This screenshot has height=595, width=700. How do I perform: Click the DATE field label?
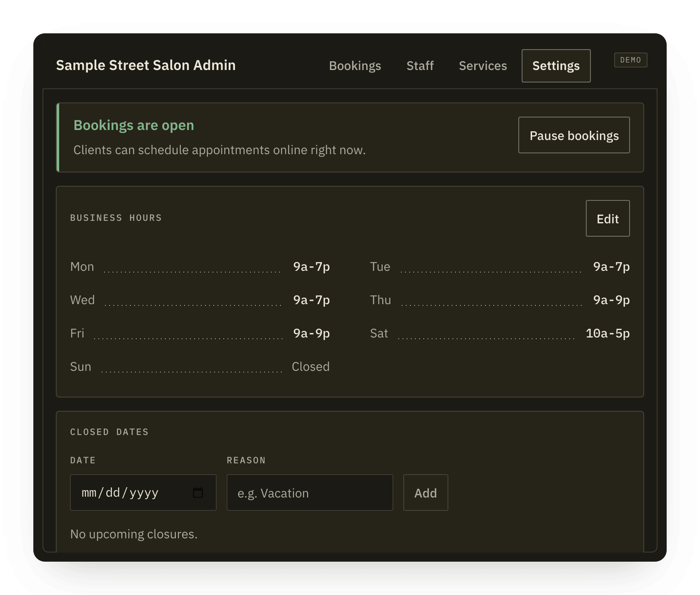coord(83,460)
